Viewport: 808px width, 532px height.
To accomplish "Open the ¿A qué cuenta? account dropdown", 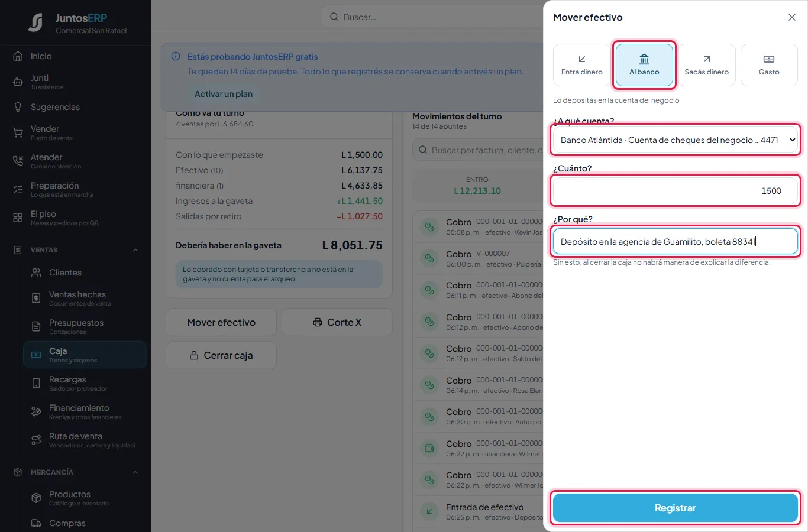I will [676, 140].
